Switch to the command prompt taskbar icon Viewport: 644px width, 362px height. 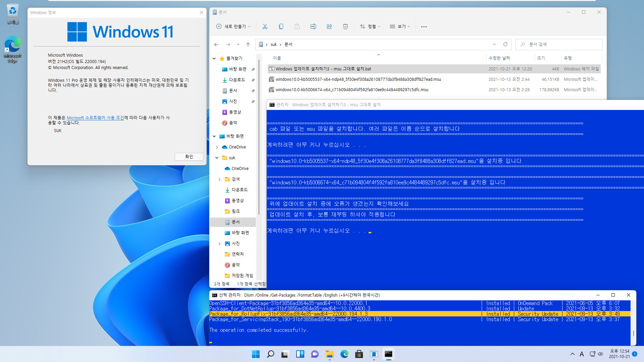point(388,354)
